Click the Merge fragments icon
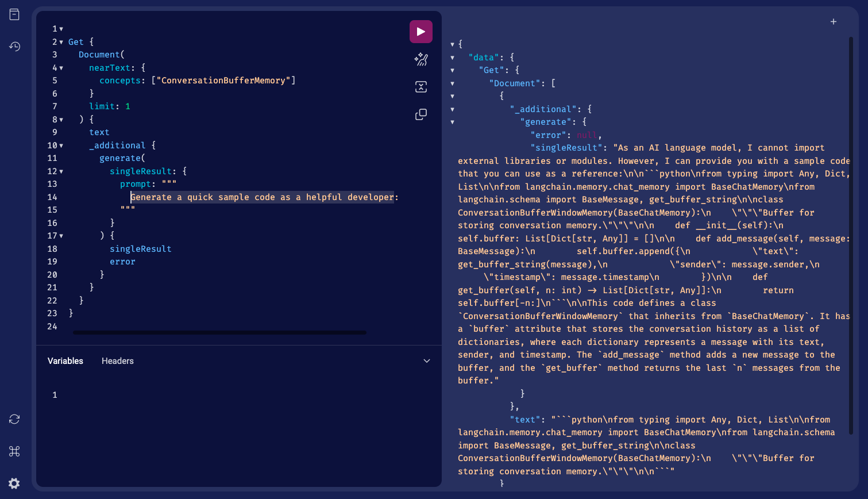Image resolution: width=868 pixels, height=499 pixels. [x=421, y=87]
